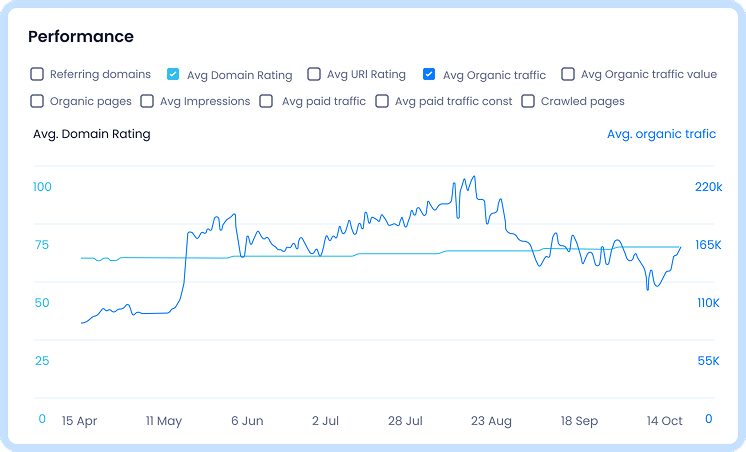Viewport: 746px width, 452px height.
Task: Select the 6 Jun date on the axis
Action: coord(246,421)
